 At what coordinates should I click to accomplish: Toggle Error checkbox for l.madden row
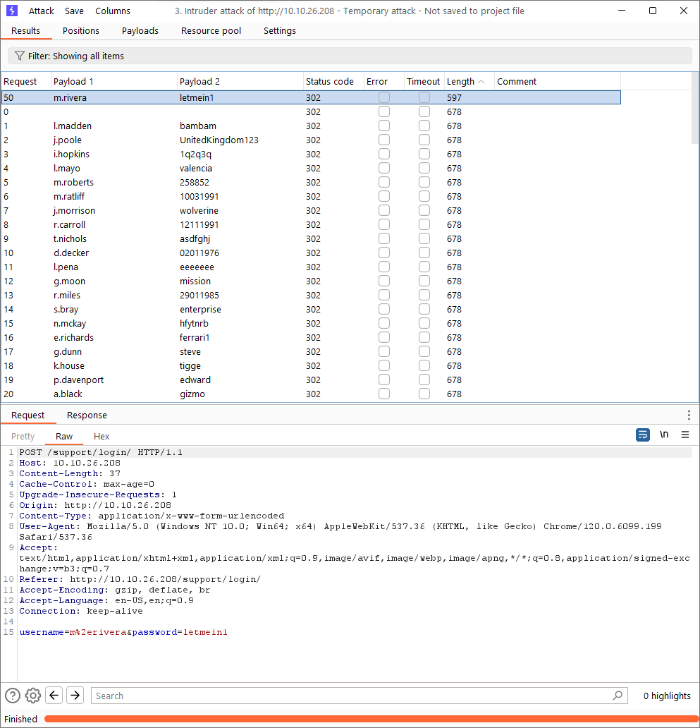(x=384, y=126)
